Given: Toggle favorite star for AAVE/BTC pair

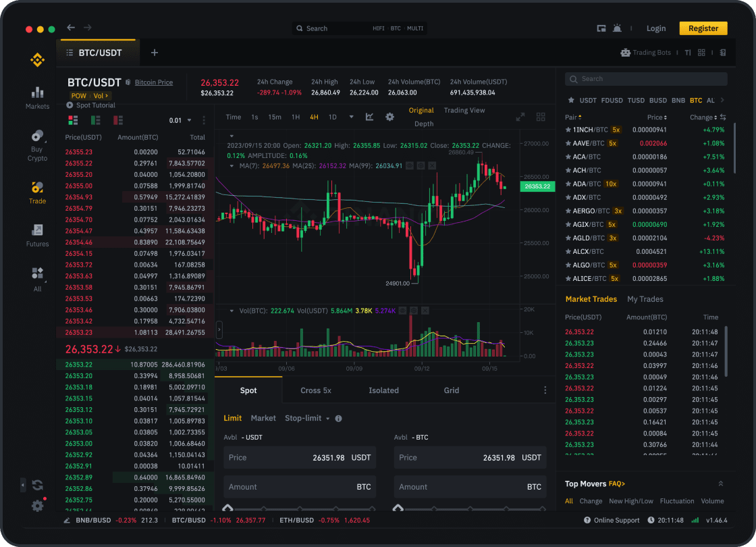Looking at the screenshot, I should pyautogui.click(x=569, y=143).
